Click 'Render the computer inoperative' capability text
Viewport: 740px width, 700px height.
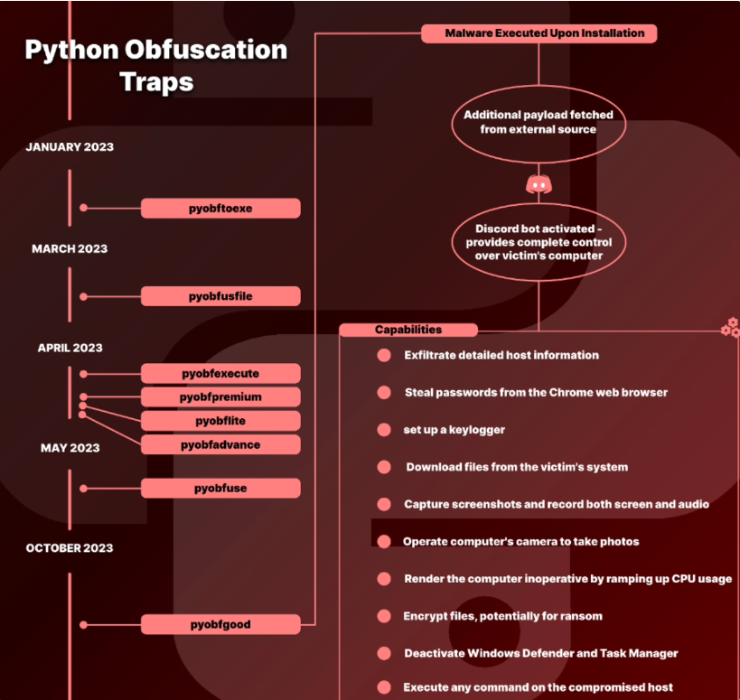(567, 579)
